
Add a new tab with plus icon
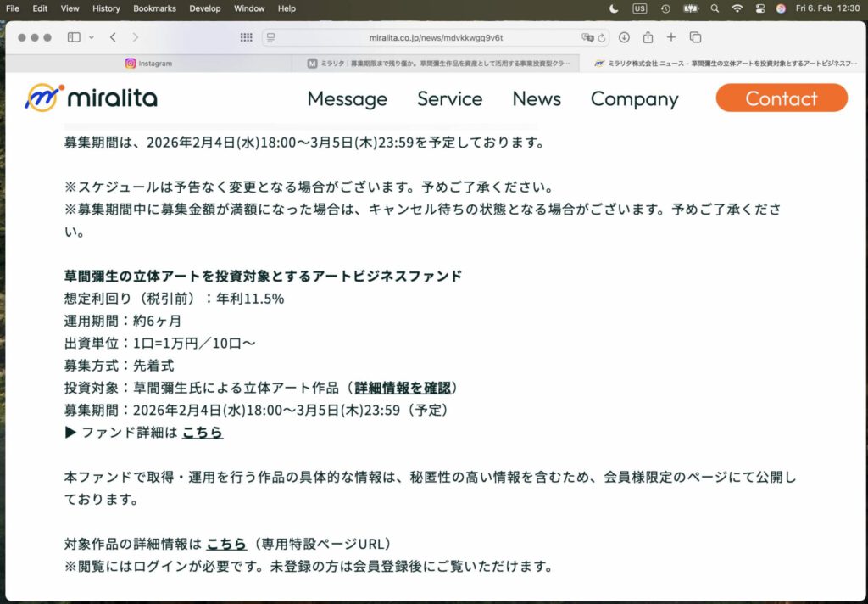(671, 37)
